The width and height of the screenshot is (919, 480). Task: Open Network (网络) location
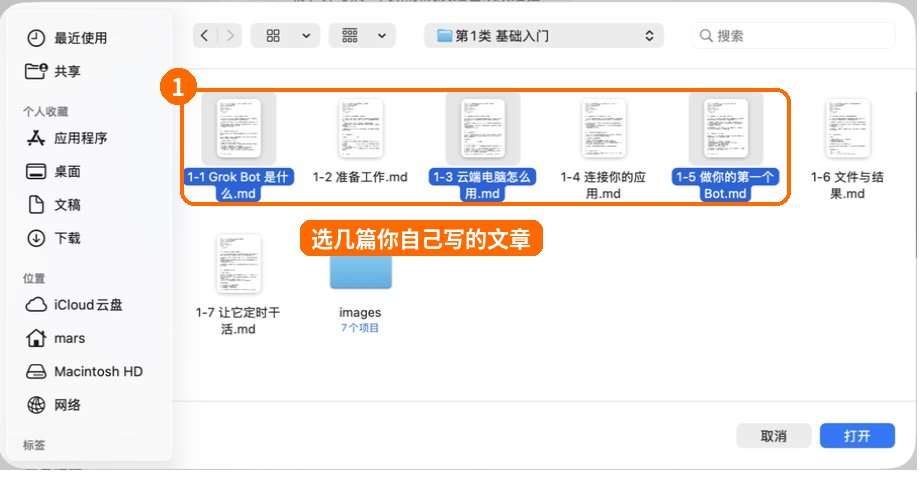(x=53, y=406)
